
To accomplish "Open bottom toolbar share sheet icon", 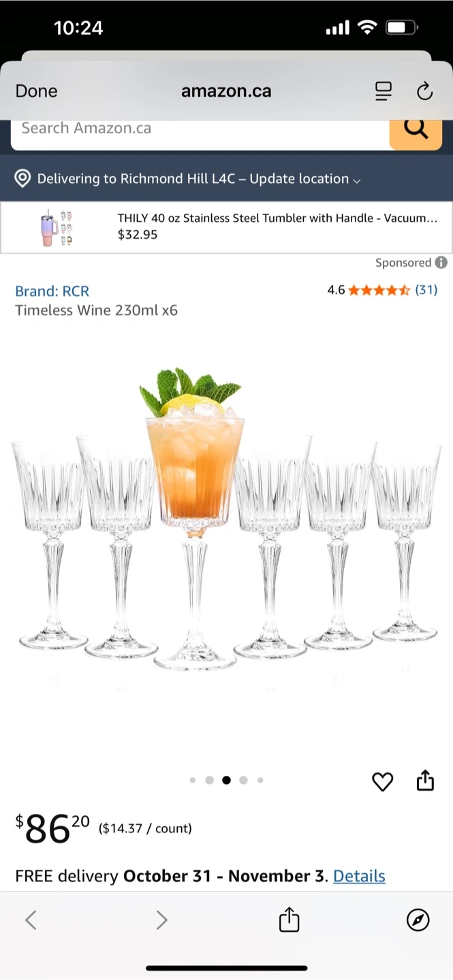I will click(290, 919).
